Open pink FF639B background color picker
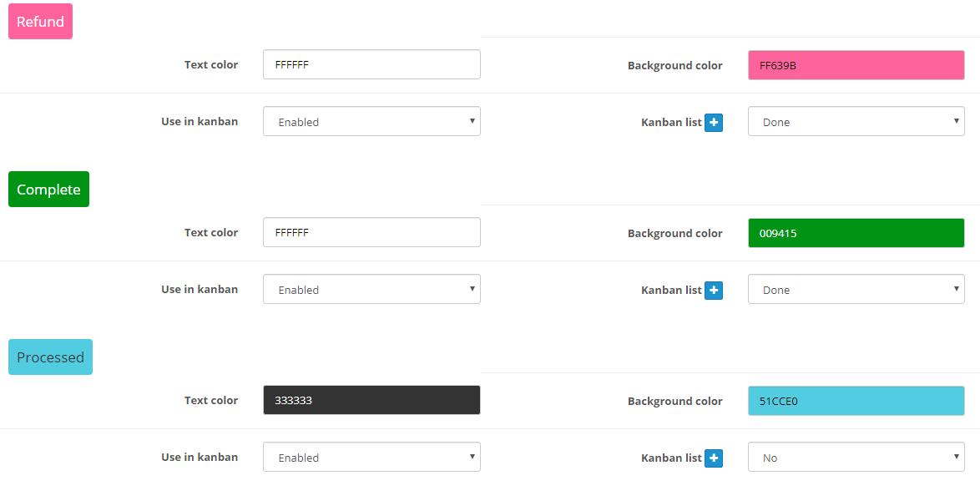The image size is (980, 496). click(856, 65)
